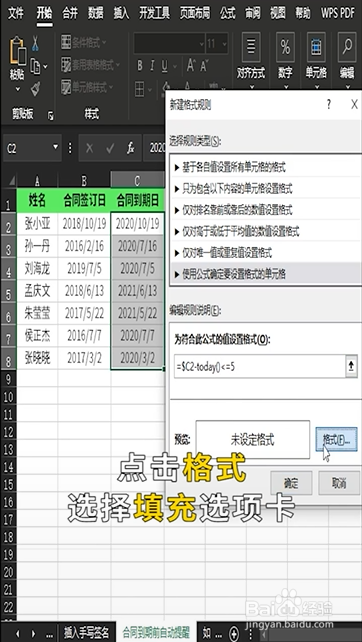Click cell with 张小亚

(x=37, y=224)
